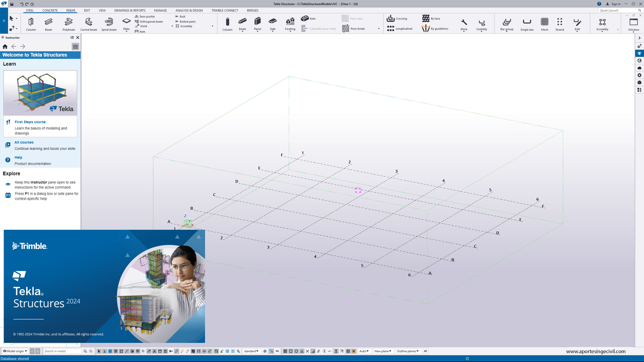Toggle the eye icon at the end of the bottom toolbar

click(x=426, y=351)
